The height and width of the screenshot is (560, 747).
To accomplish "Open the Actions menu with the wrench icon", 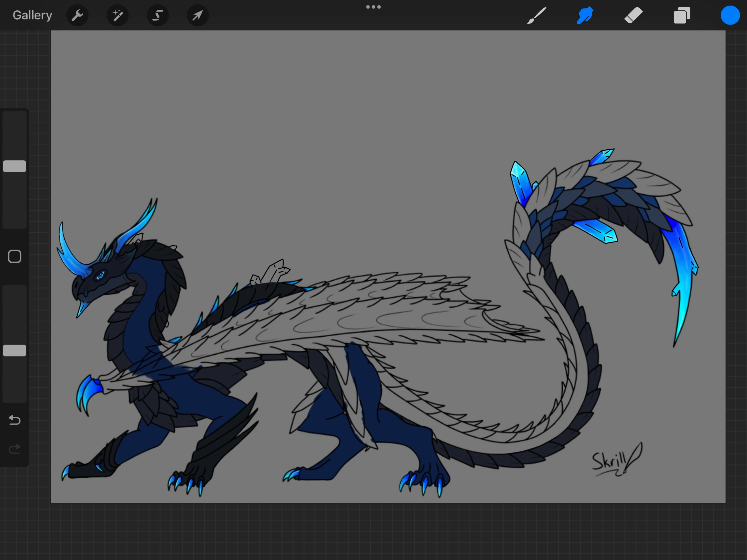I will coord(77,15).
